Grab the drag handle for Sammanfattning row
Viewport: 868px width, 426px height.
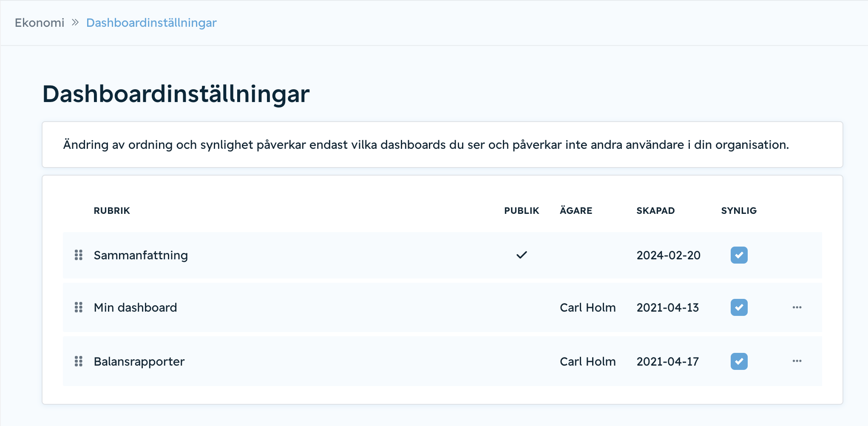pos(79,255)
